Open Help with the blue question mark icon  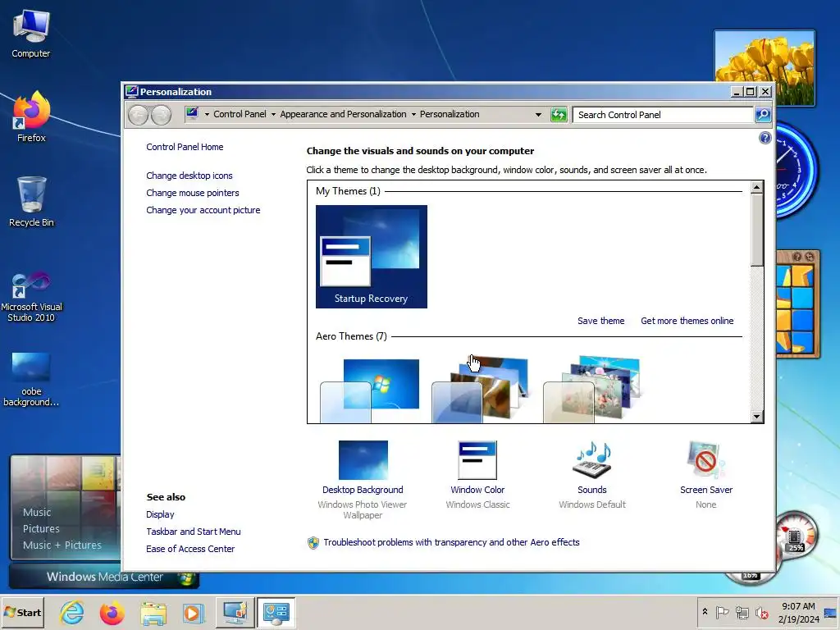pos(765,138)
